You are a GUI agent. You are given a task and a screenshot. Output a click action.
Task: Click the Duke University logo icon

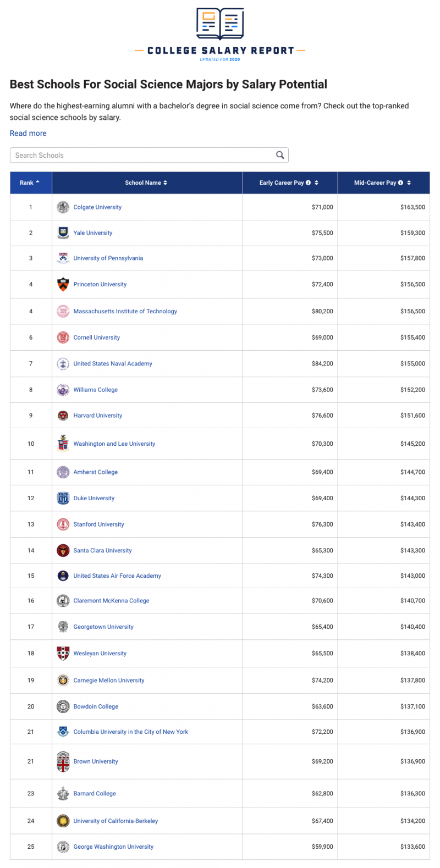coord(63,498)
